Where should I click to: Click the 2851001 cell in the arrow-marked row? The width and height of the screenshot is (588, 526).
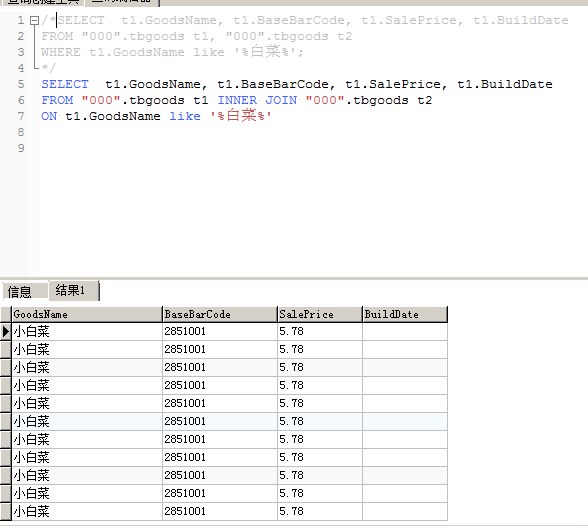(220, 331)
